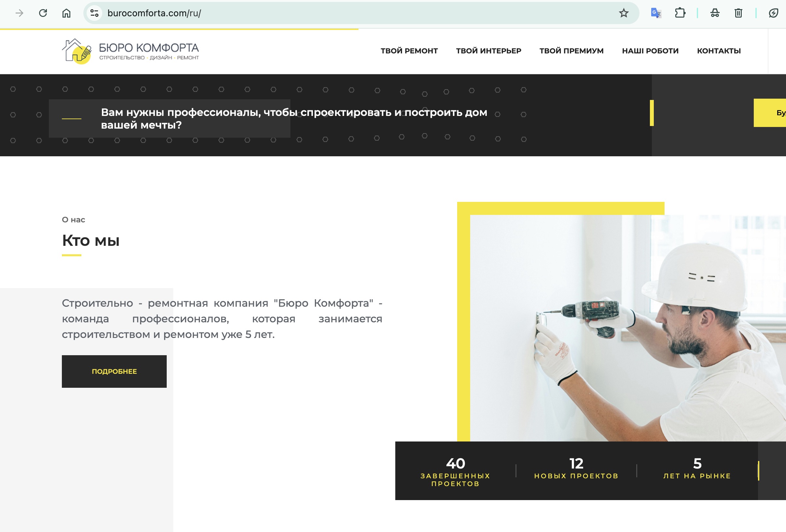
Task: Click the worker with drill photo
Action: click(626, 328)
